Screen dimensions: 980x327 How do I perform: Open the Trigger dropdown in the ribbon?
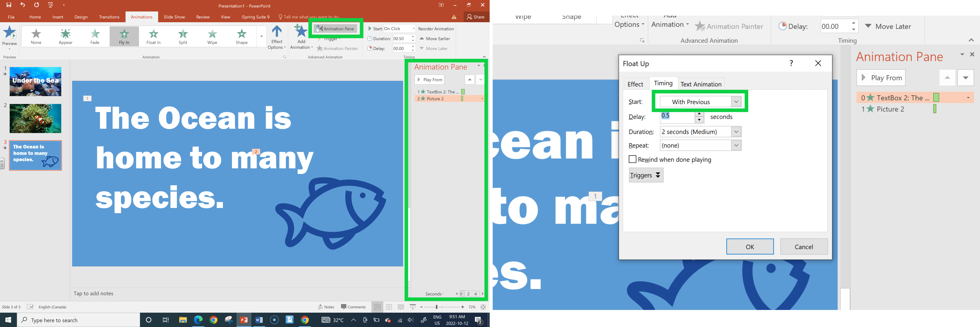[330, 39]
